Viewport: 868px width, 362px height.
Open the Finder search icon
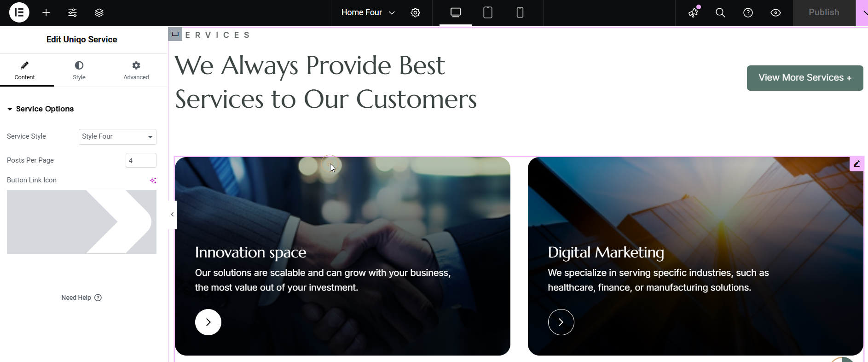click(x=721, y=13)
